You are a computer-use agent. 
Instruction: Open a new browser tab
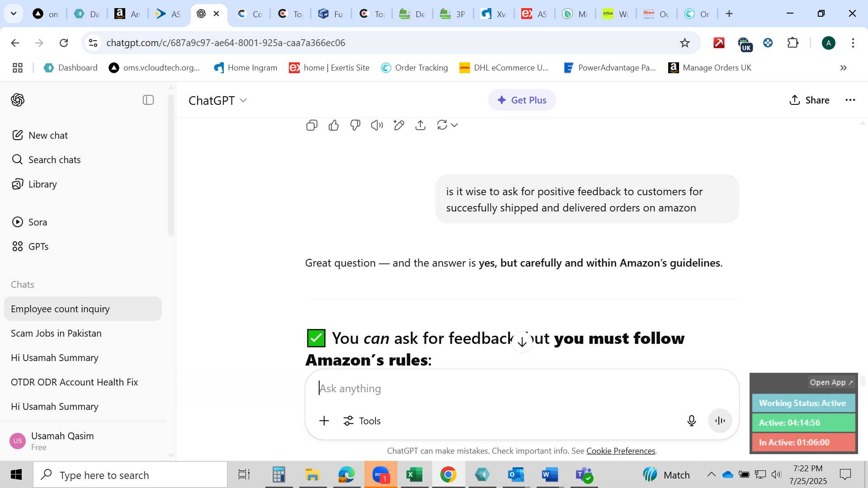click(x=729, y=14)
